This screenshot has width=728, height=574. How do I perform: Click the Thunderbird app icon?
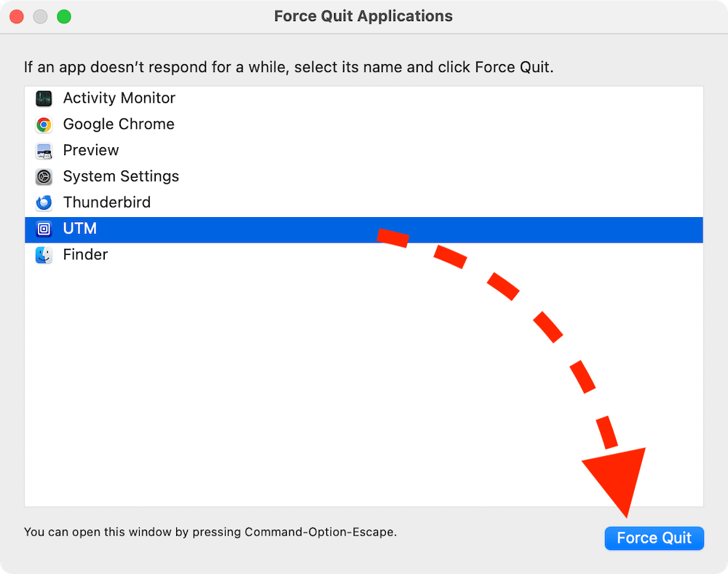(44, 203)
